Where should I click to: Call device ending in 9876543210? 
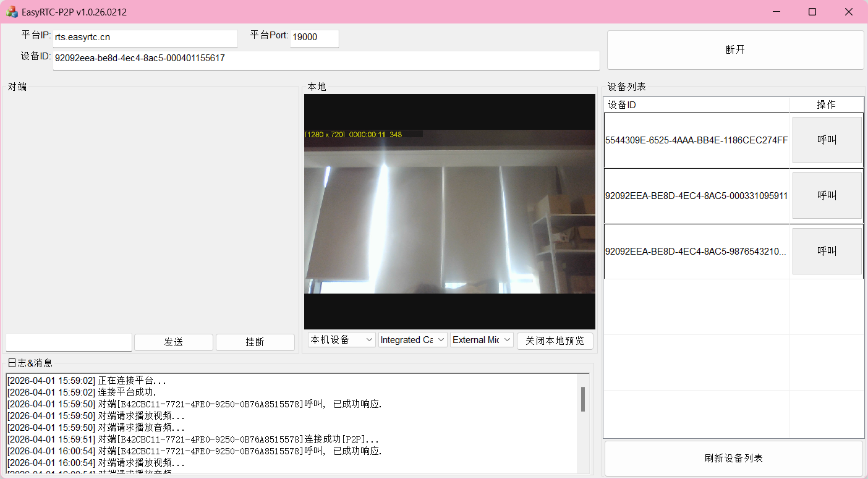(827, 251)
